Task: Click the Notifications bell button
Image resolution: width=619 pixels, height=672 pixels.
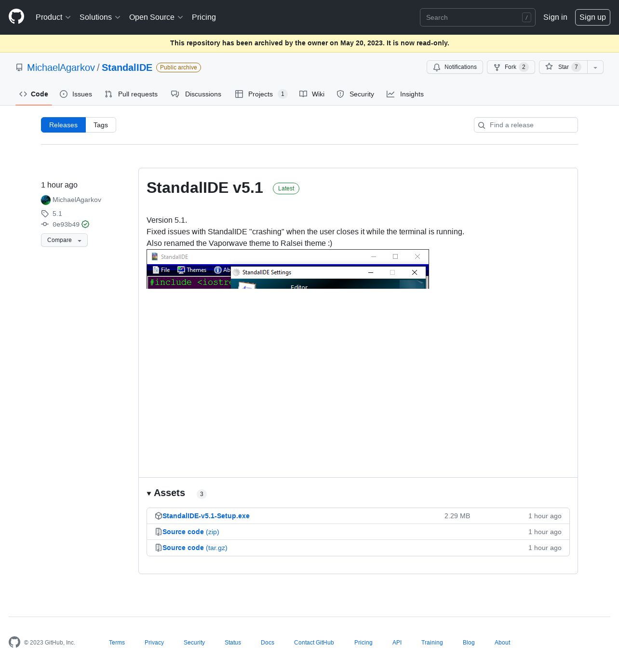Action: [x=455, y=67]
